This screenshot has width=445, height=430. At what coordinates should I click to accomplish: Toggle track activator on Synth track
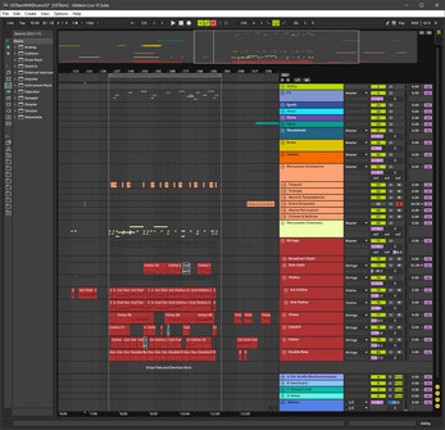378,105
